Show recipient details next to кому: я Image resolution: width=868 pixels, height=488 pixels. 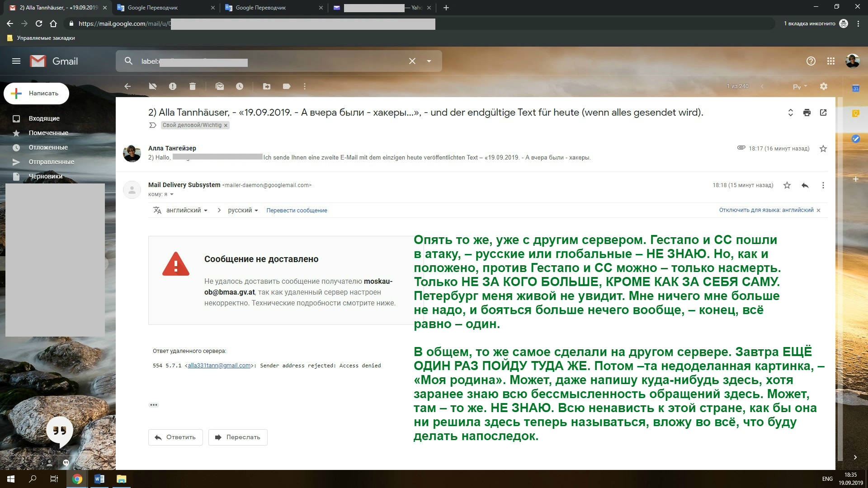pos(172,194)
